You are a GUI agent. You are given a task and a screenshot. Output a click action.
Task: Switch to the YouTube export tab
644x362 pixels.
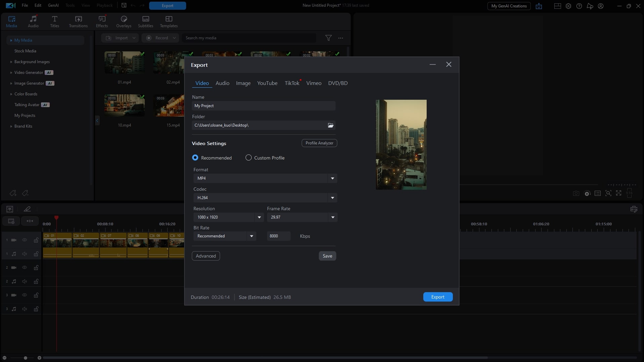pyautogui.click(x=267, y=83)
